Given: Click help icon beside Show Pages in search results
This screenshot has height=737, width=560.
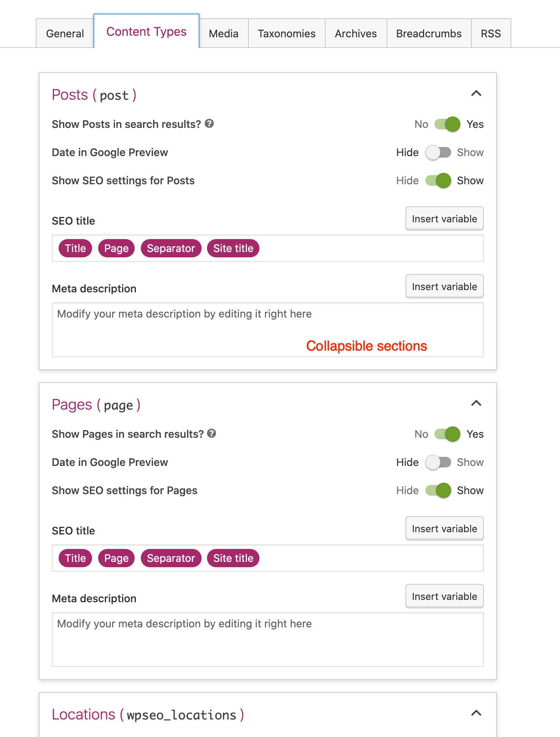Looking at the screenshot, I should [x=212, y=433].
